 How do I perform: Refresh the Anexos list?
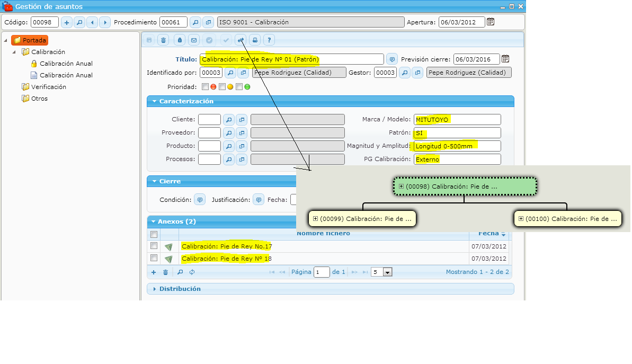(x=192, y=272)
